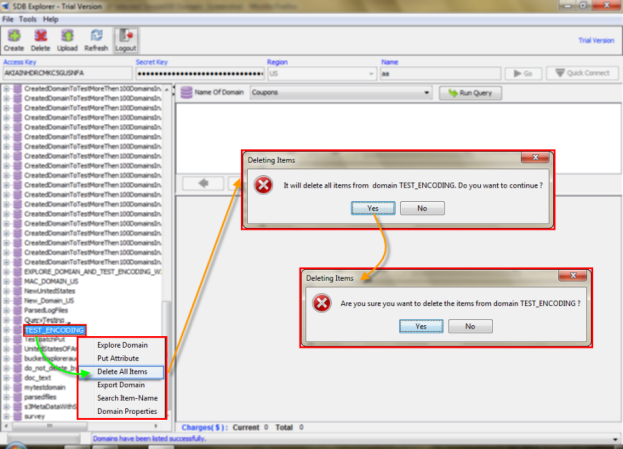Image resolution: width=623 pixels, height=449 pixels.
Task: Expand the MAC_DOMAIN_US tree node
Action: [x=7, y=281]
